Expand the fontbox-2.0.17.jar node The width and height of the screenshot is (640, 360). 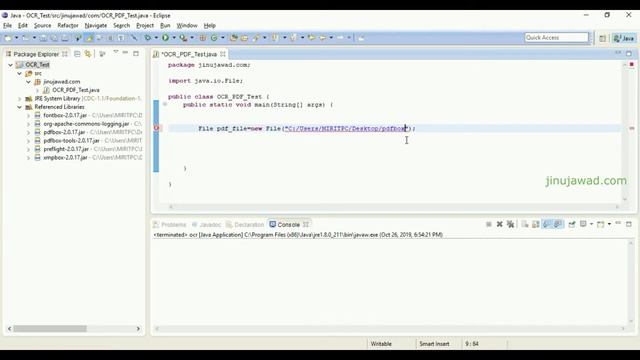point(29,116)
